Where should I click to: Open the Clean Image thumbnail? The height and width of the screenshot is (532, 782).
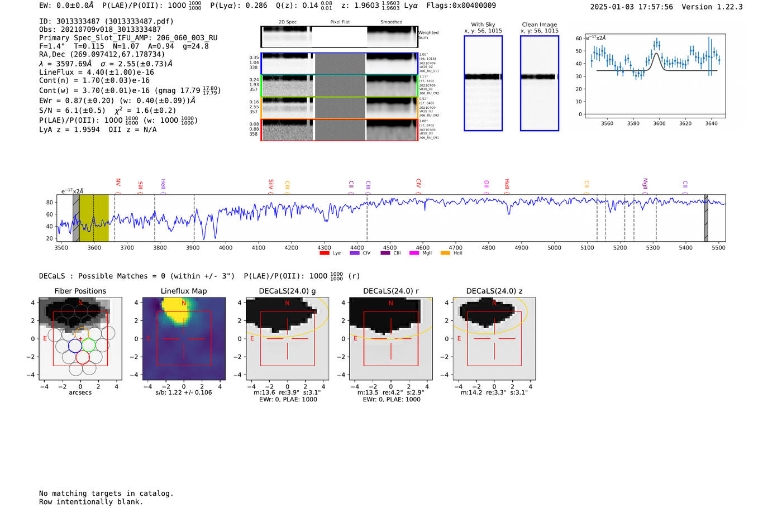pyautogui.click(x=540, y=83)
